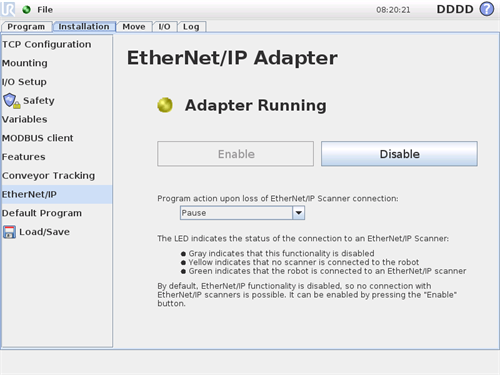The height and width of the screenshot is (375, 500).
Task: Switch to the Program tab
Action: [x=26, y=27]
